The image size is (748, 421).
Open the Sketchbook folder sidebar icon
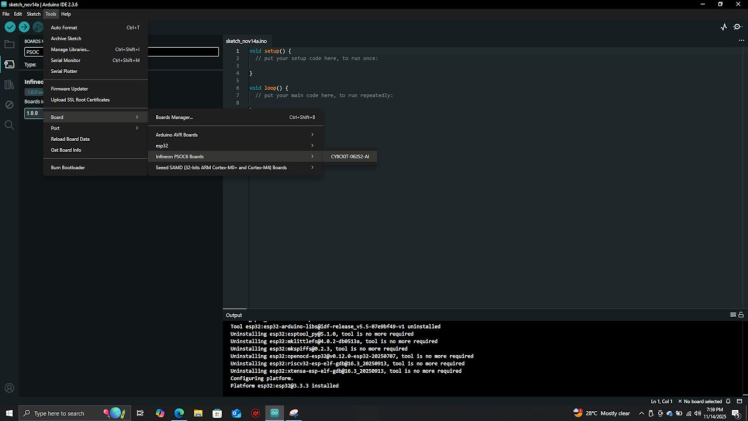pyautogui.click(x=9, y=44)
